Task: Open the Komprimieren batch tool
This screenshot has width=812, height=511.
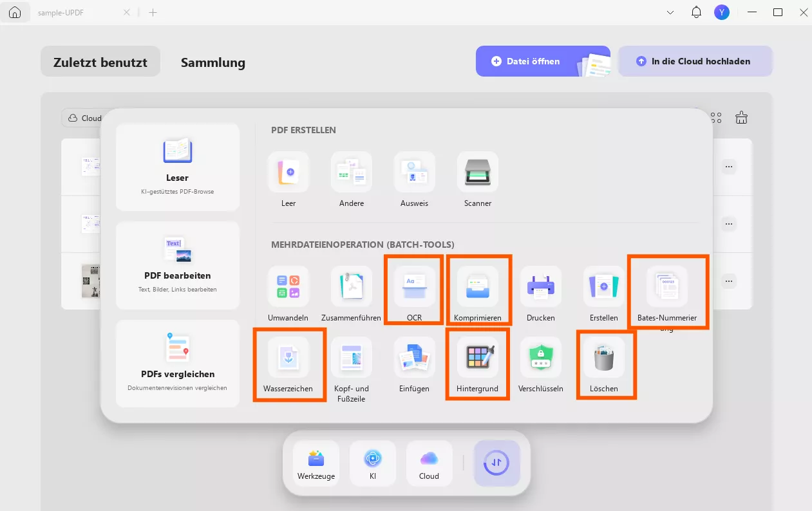Action: [x=478, y=286]
